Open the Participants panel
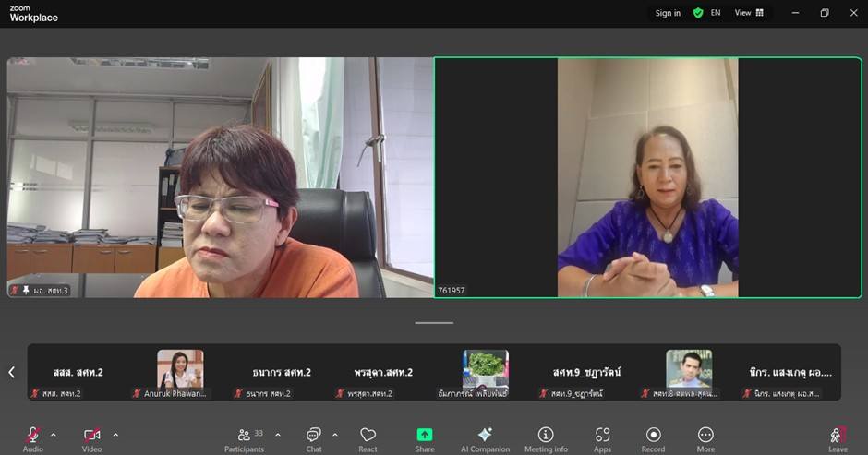The image size is (868, 455). (x=245, y=437)
